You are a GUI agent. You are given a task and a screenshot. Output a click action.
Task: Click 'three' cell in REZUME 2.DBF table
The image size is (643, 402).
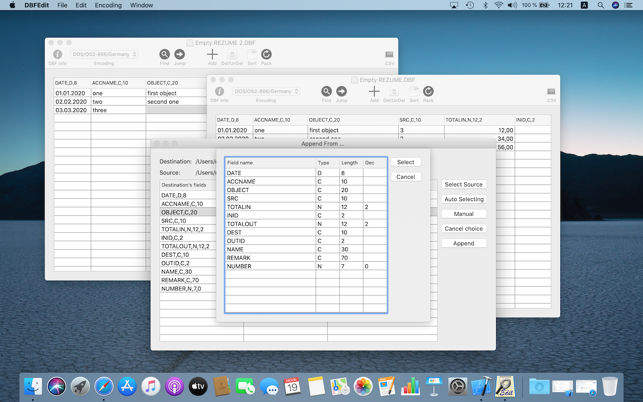pos(118,110)
